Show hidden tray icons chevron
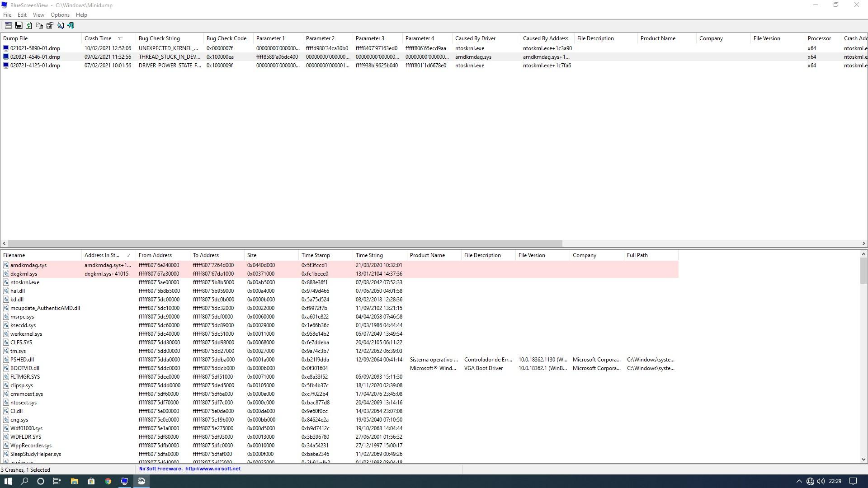Image resolution: width=868 pixels, height=488 pixels. [799, 481]
